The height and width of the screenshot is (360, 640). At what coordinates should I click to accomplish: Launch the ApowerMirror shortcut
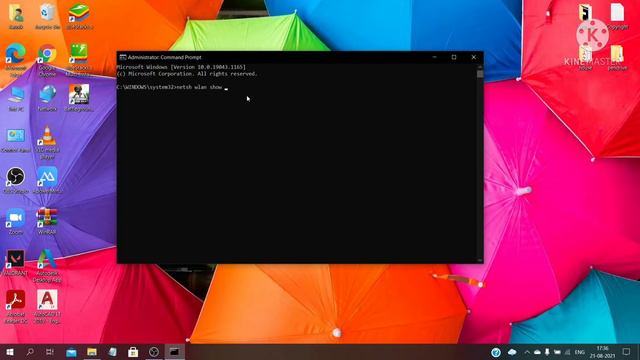(x=47, y=180)
